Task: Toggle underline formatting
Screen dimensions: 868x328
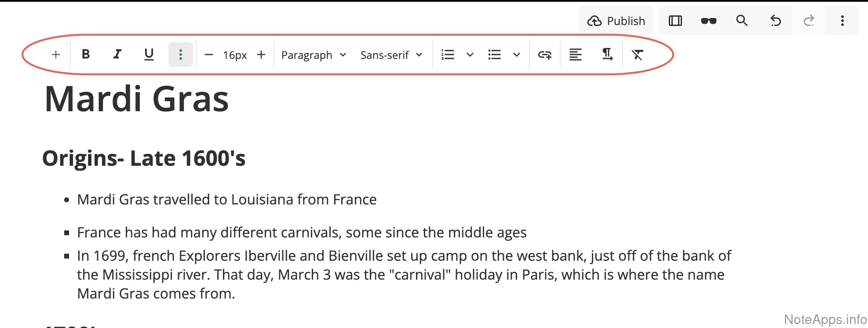Action: 149,55
